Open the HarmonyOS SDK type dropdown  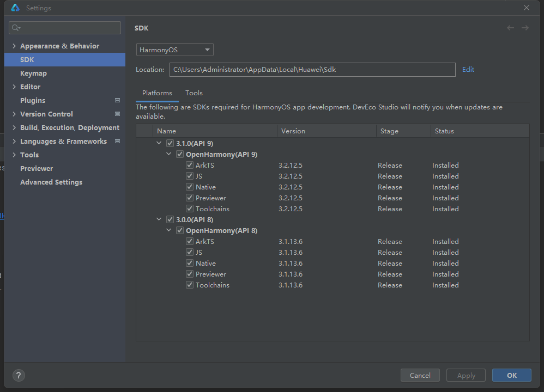[174, 50]
